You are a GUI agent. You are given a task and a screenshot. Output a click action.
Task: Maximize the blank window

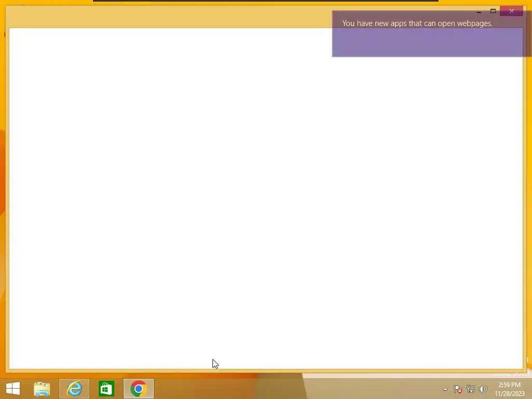coord(493,11)
